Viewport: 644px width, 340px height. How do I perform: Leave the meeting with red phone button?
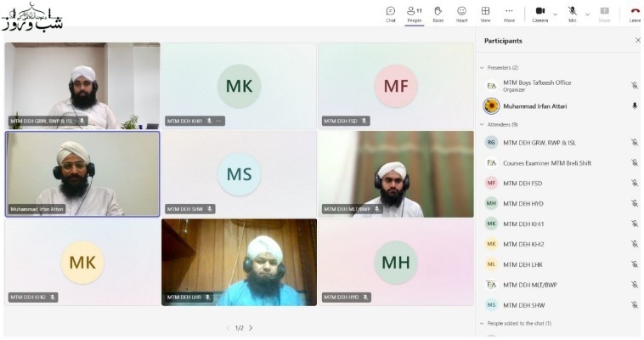[x=635, y=13]
